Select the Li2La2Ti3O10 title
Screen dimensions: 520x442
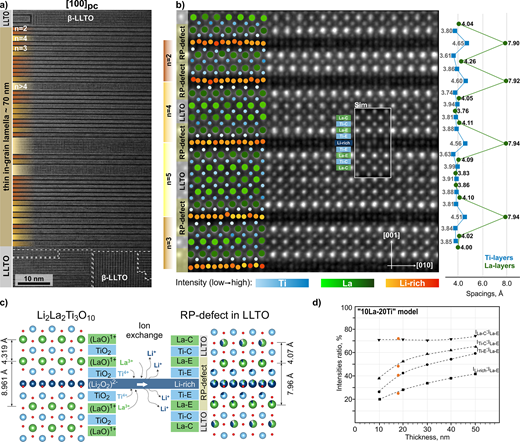[66, 316]
